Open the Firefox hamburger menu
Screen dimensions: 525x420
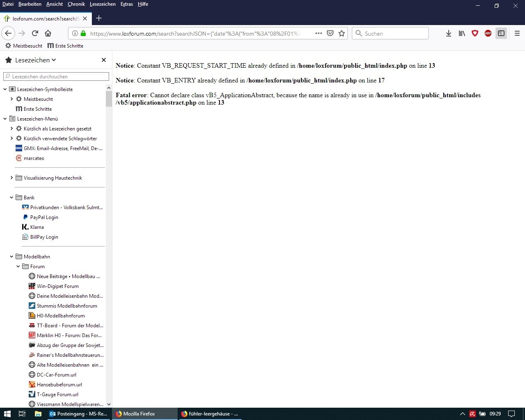pyautogui.click(x=517, y=33)
